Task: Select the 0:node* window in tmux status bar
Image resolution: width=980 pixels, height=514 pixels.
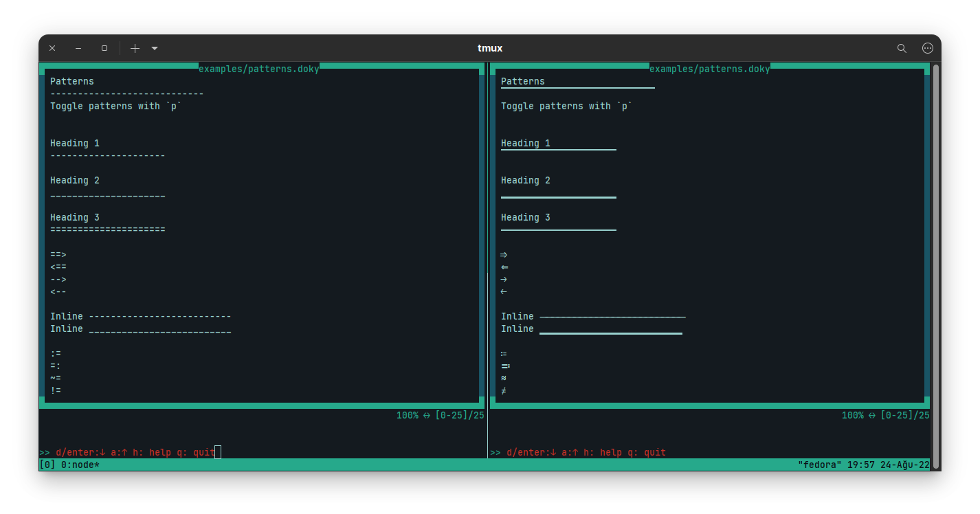Action: pyautogui.click(x=80, y=465)
